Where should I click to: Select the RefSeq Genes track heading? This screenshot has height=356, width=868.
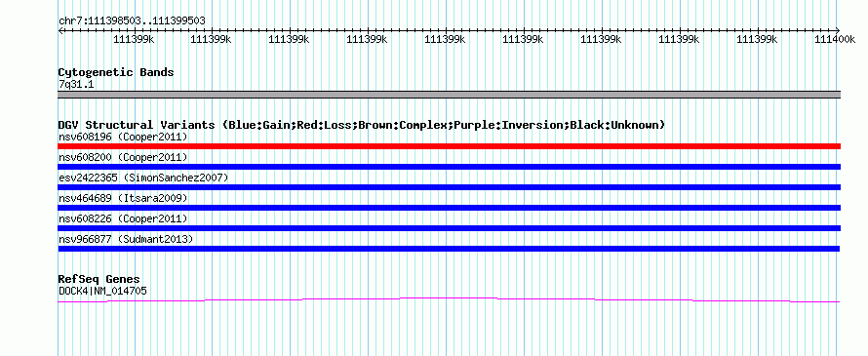click(99, 279)
